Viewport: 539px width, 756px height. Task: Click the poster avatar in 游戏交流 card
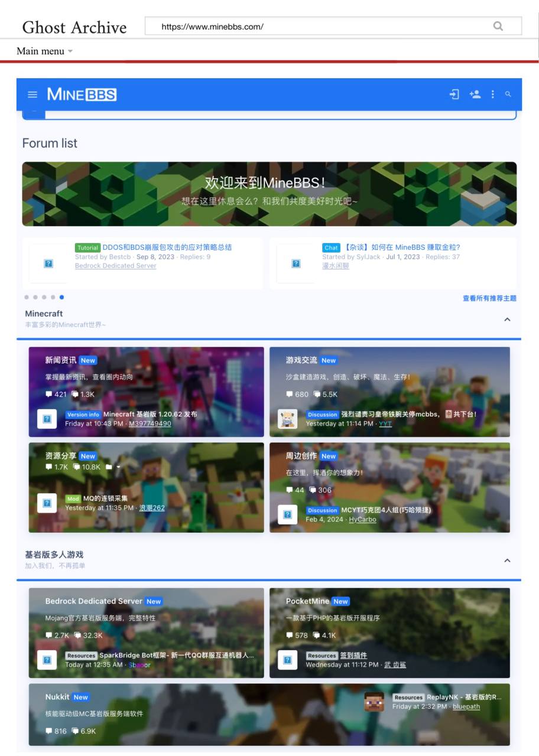pyautogui.click(x=287, y=419)
